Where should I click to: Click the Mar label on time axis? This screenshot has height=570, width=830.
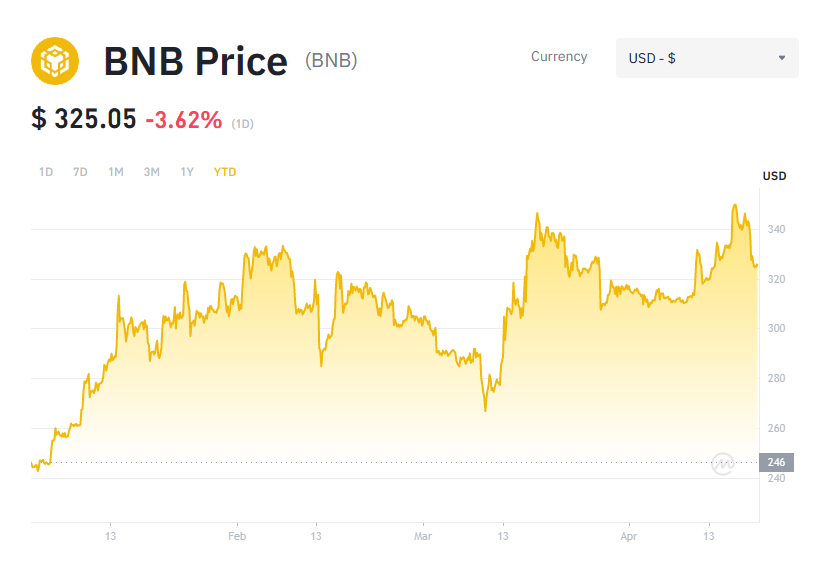coord(423,536)
